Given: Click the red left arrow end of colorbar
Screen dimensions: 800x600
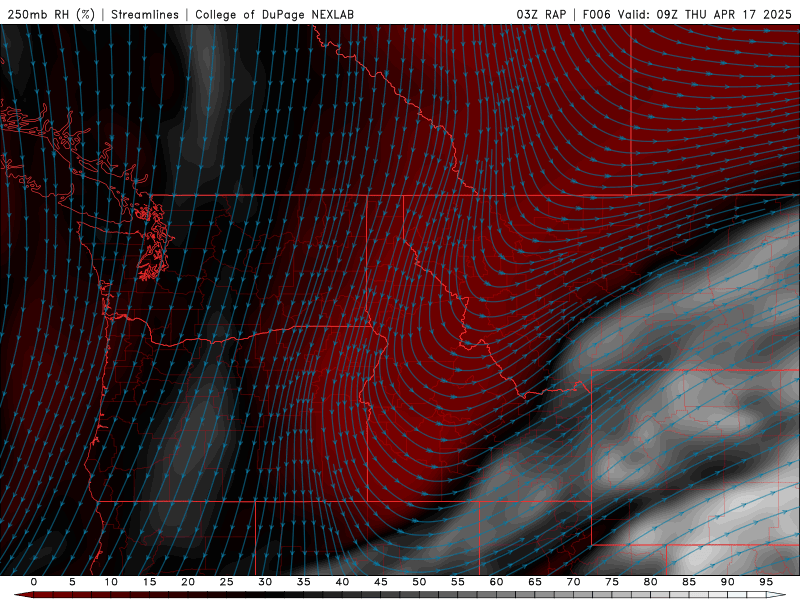Looking at the screenshot, I should (x=23, y=595).
